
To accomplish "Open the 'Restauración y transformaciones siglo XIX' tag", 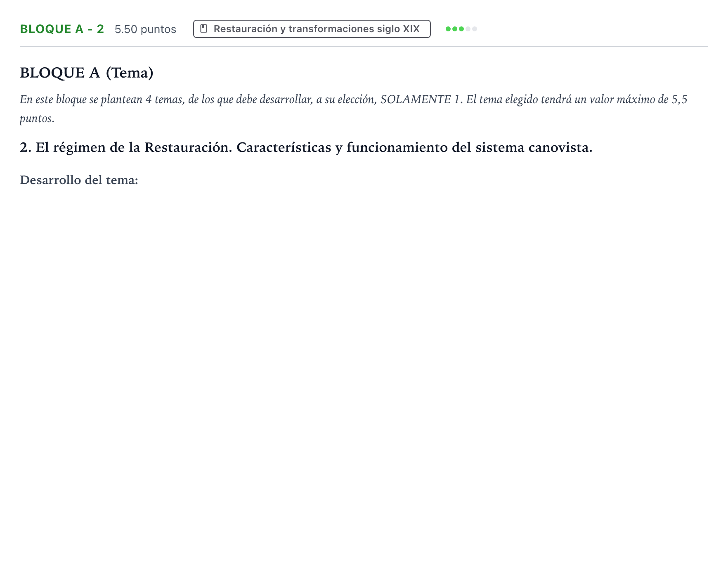I will [x=312, y=29].
